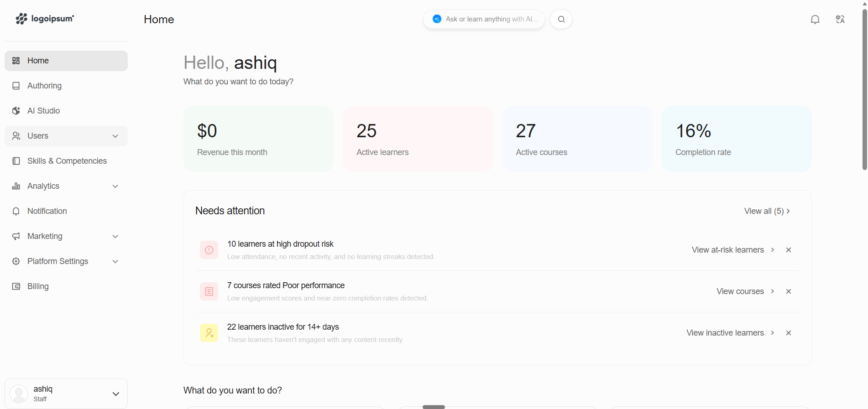
Task: Expand the Users menu chevron
Action: pyautogui.click(x=115, y=136)
